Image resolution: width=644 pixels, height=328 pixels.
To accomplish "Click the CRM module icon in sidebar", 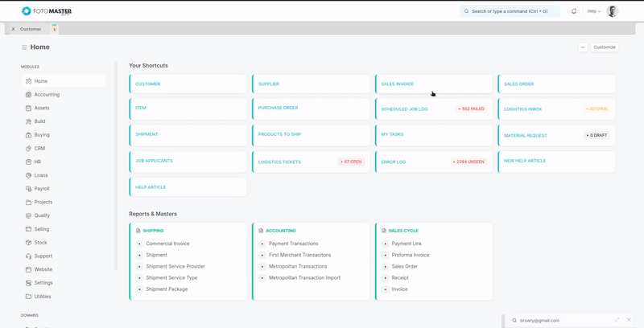I will [x=28, y=149].
